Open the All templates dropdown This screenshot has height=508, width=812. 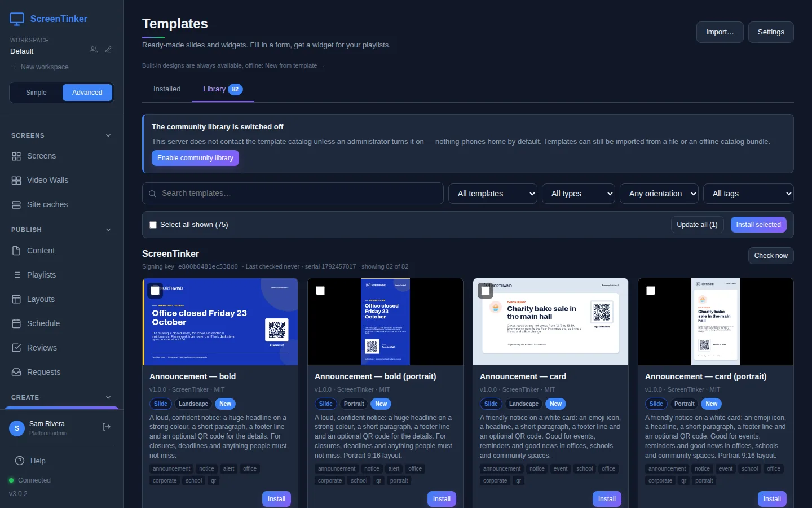pyautogui.click(x=493, y=194)
